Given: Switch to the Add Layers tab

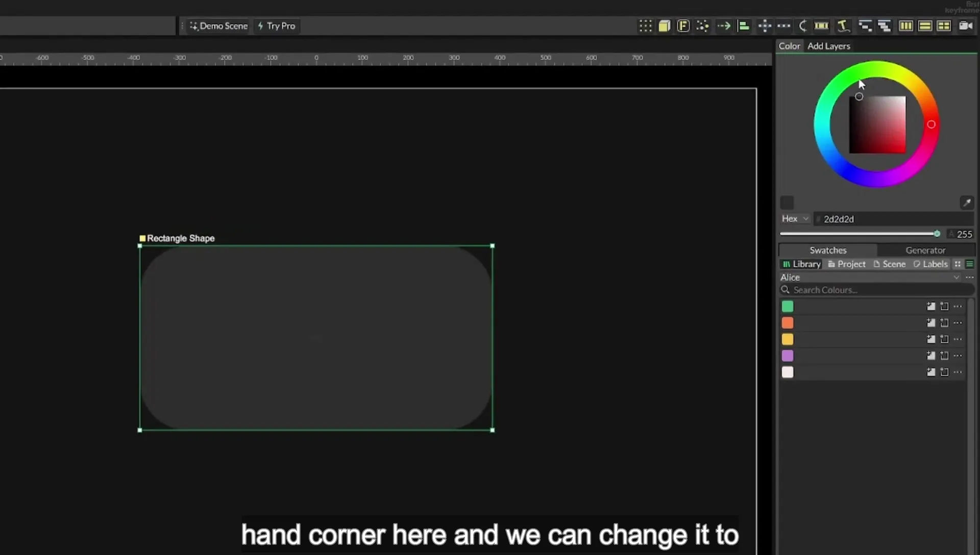Looking at the screenshot, I should (828, 46).
